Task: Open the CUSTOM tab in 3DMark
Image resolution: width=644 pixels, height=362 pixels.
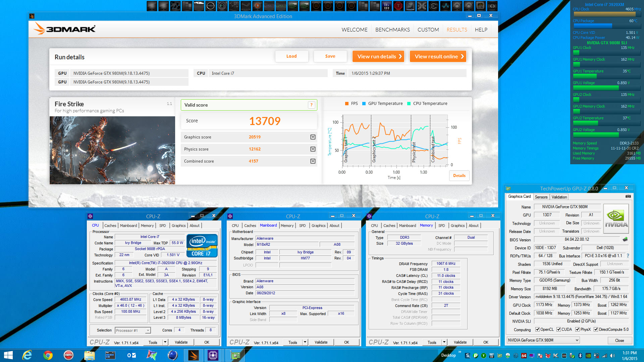Action: (428, 30)
